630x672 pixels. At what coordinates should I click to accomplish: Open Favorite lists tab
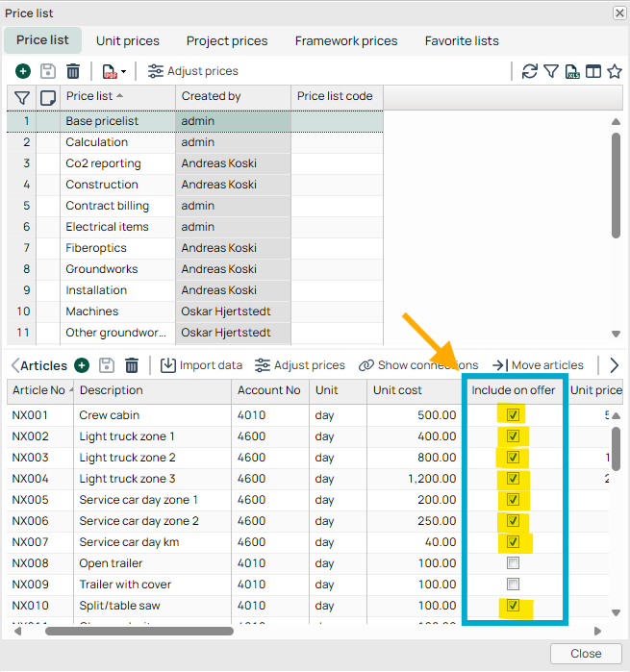[x=462, y=40]
